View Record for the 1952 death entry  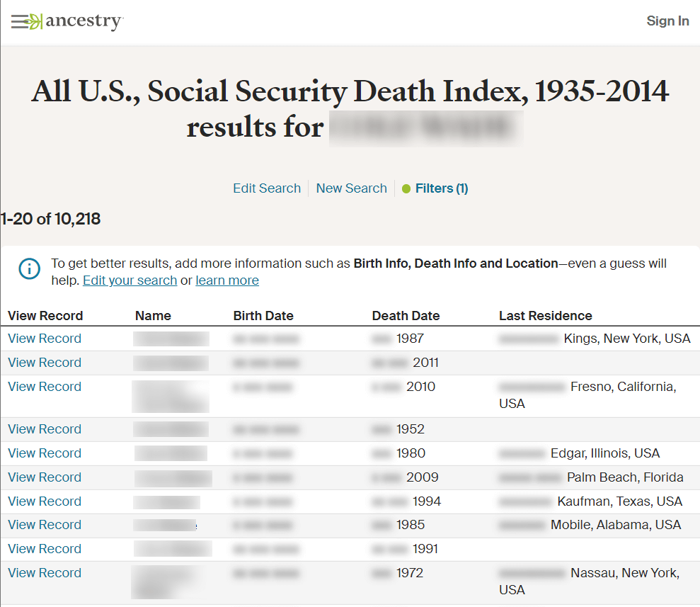pyautogui.click(x=45, y=429)
